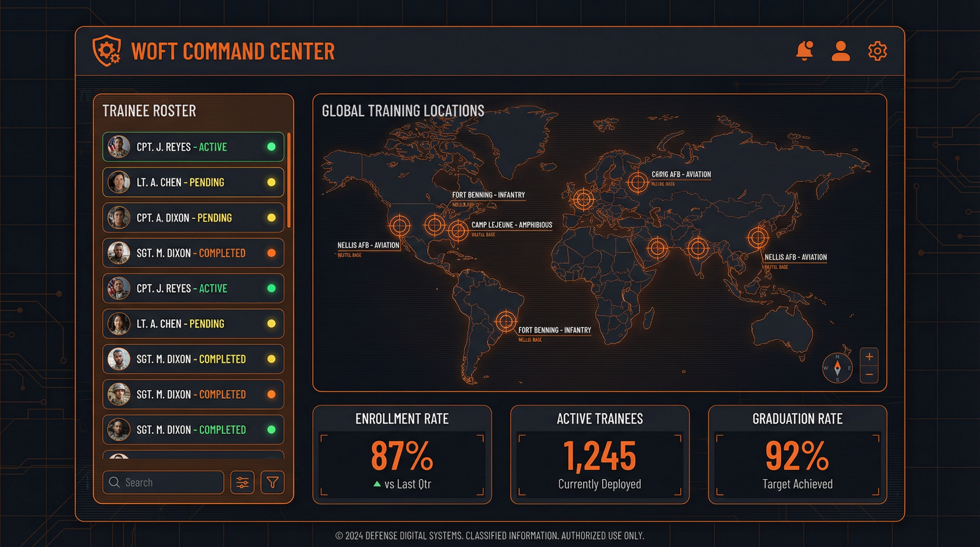This screenshot has width=980, height=547.
Task: Zoom in the map with plus button
Action: [x=869, y=357]
